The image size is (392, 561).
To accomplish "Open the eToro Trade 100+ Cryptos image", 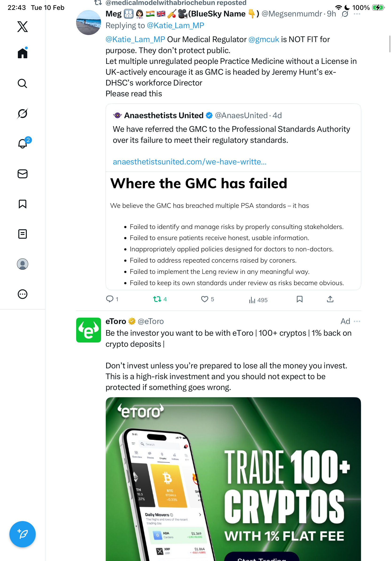I will coord(233,479).
